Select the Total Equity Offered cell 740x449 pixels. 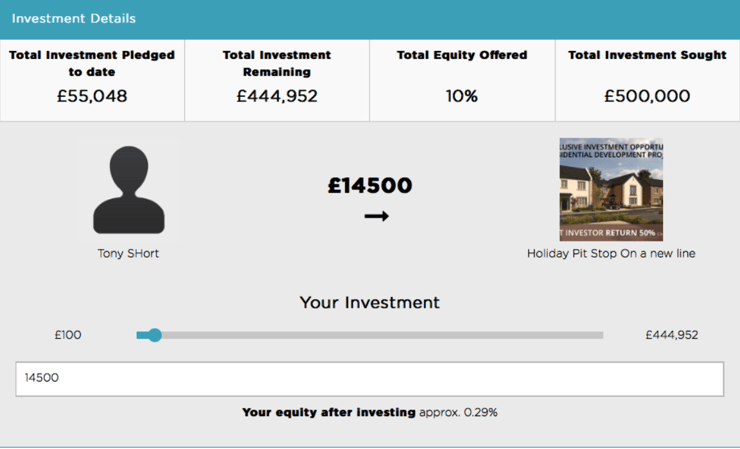coord(462,80)
